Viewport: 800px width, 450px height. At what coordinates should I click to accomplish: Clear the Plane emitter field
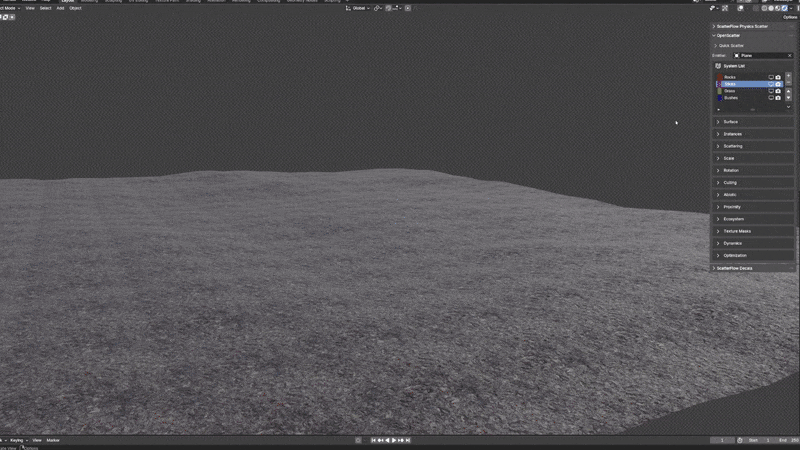click(790, 56)
